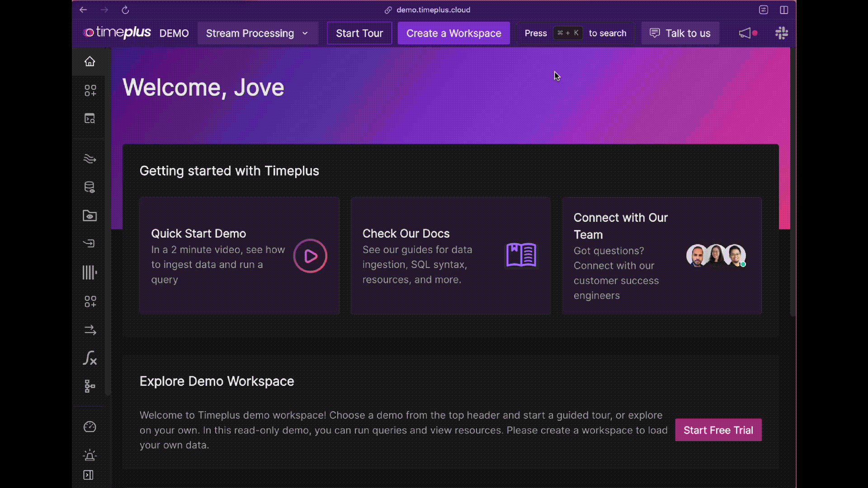
Task: Click the play video icon on Quick Start Demo
Action: 310,256
